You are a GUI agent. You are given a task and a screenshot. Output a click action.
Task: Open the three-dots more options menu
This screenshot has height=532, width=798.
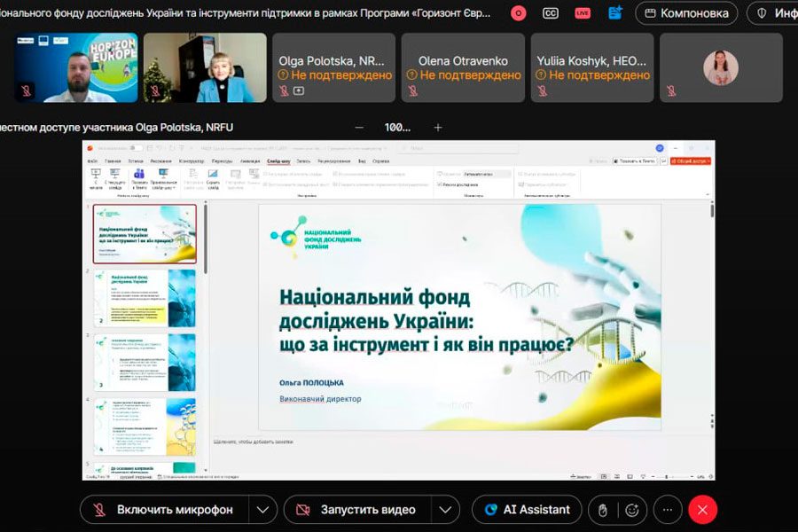pyautogui.click(x=668, y=510)
